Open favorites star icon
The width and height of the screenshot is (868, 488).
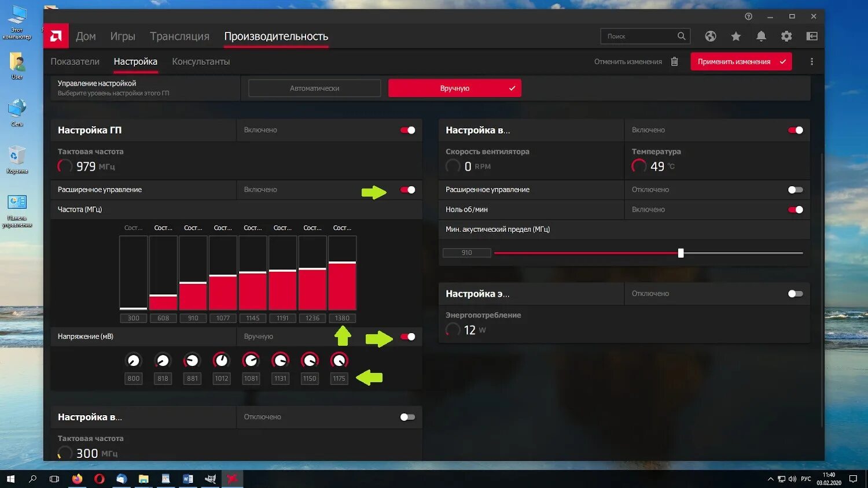736,36
